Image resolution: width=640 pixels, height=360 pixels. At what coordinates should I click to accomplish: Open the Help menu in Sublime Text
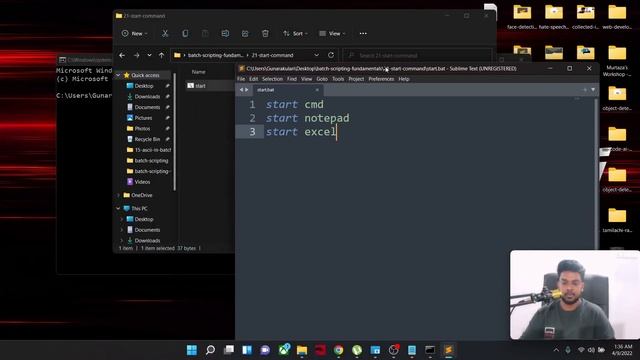point(404,79)
